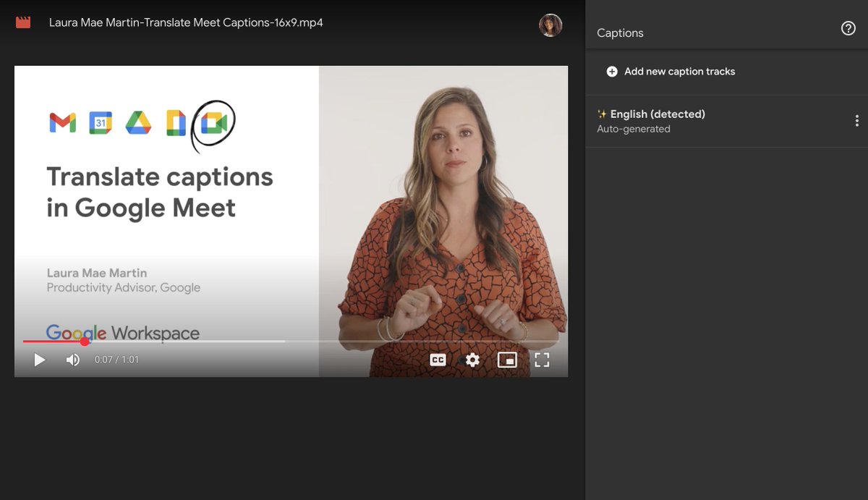Click the red video file icon
Viewport: 868px width, 500px height.
[x=23, y=22]
